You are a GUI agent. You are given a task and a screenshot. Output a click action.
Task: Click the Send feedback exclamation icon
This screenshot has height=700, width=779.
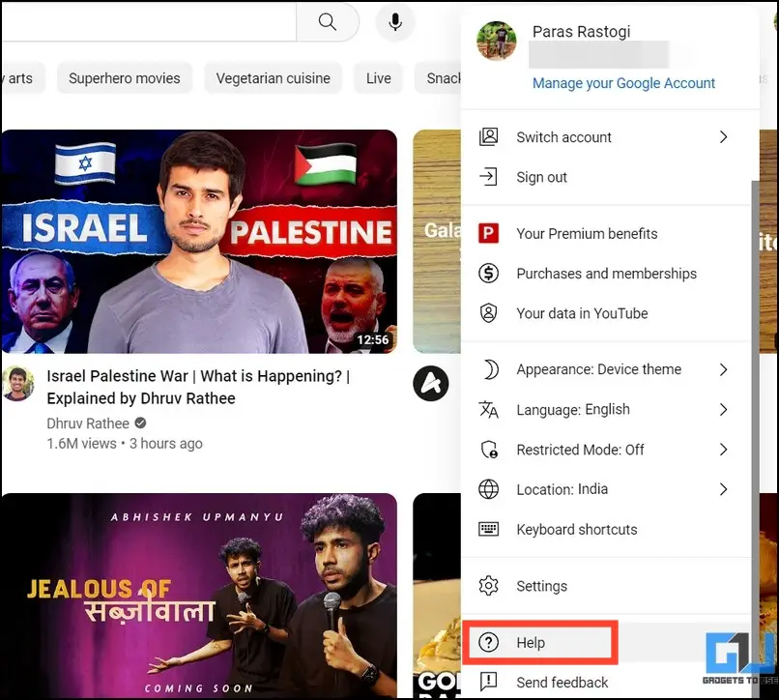click(x=488, y=682)
